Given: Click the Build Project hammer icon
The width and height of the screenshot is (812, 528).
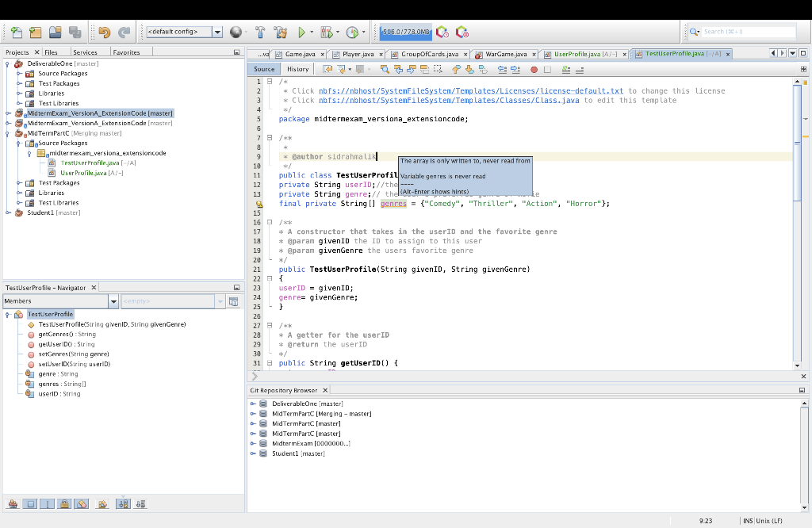Looking at the screenshot, I should [x=259, y=33].
